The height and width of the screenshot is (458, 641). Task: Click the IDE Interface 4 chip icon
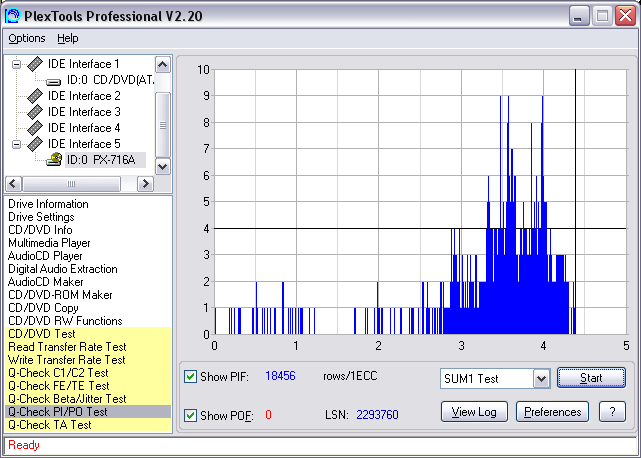[35, 128]
